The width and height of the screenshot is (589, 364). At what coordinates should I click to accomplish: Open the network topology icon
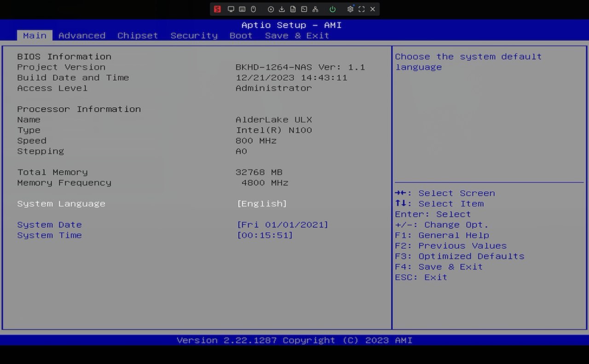pos(315,9)
